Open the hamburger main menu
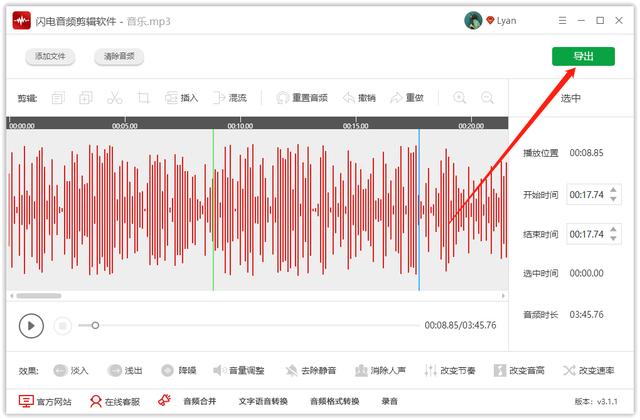Image resolution: width=640 pixels, height=420 pixels. point(562,20)
